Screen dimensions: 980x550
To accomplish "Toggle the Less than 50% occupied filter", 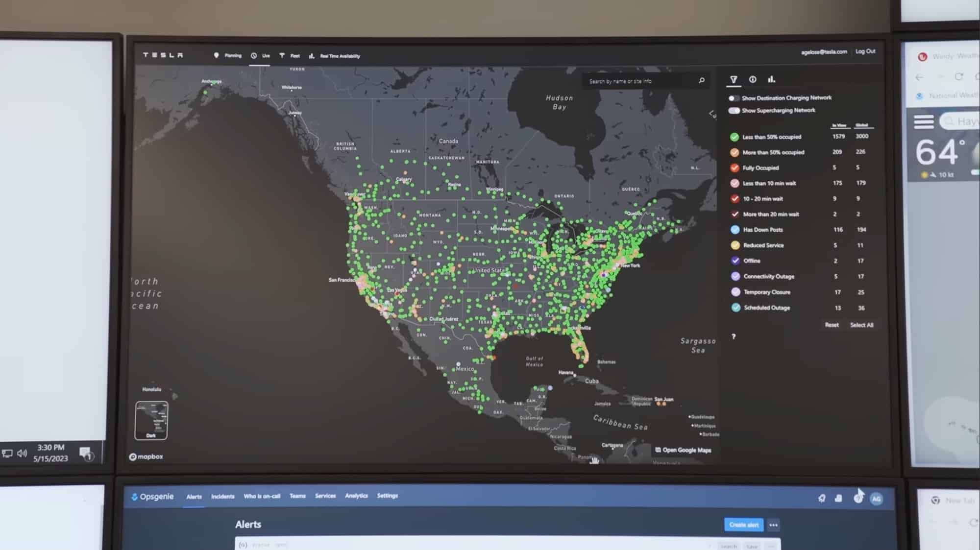I will pos(734,137).
